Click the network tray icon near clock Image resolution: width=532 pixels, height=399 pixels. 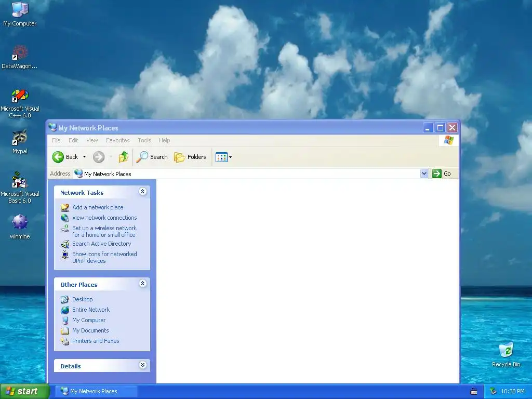coord(493,392)
